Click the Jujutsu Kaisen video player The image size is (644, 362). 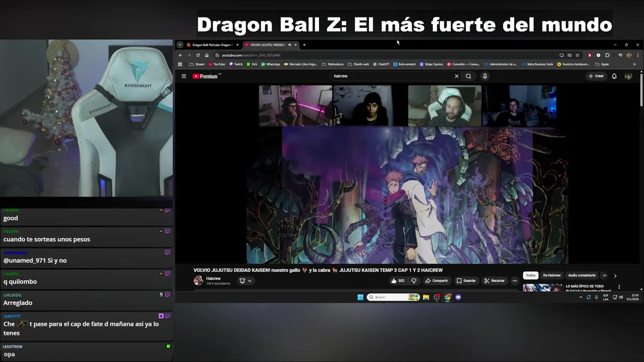tap(407, 174)
